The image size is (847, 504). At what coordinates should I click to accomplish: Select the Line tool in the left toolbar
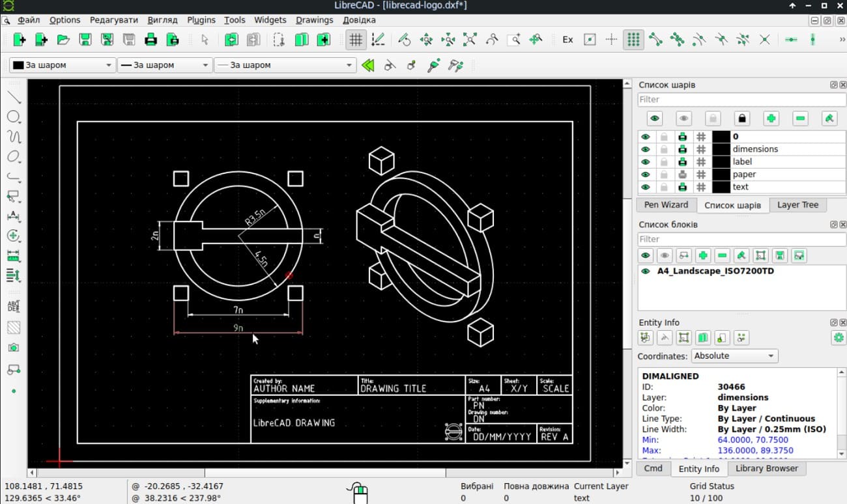click(x=14, y=98)
